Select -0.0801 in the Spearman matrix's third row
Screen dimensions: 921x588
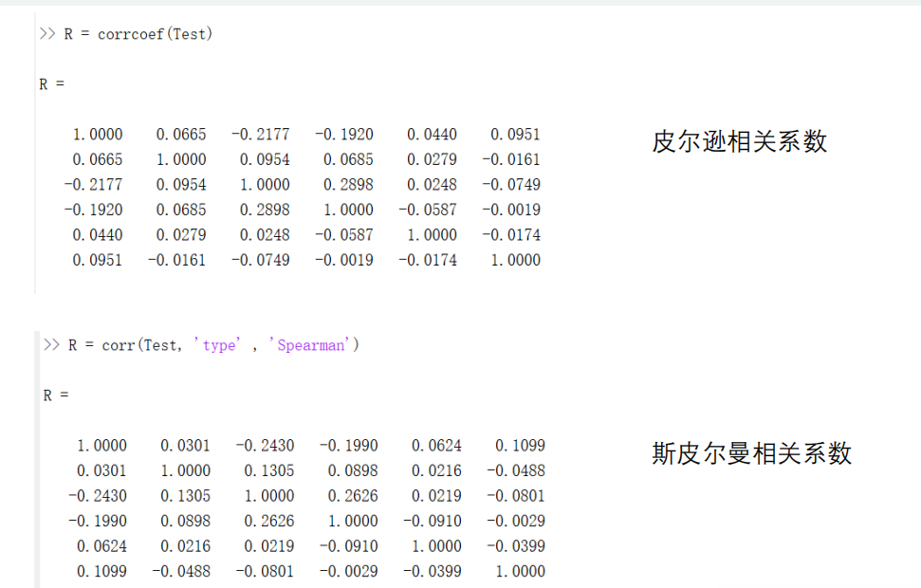pyautogui.click(x=516, y=496)
